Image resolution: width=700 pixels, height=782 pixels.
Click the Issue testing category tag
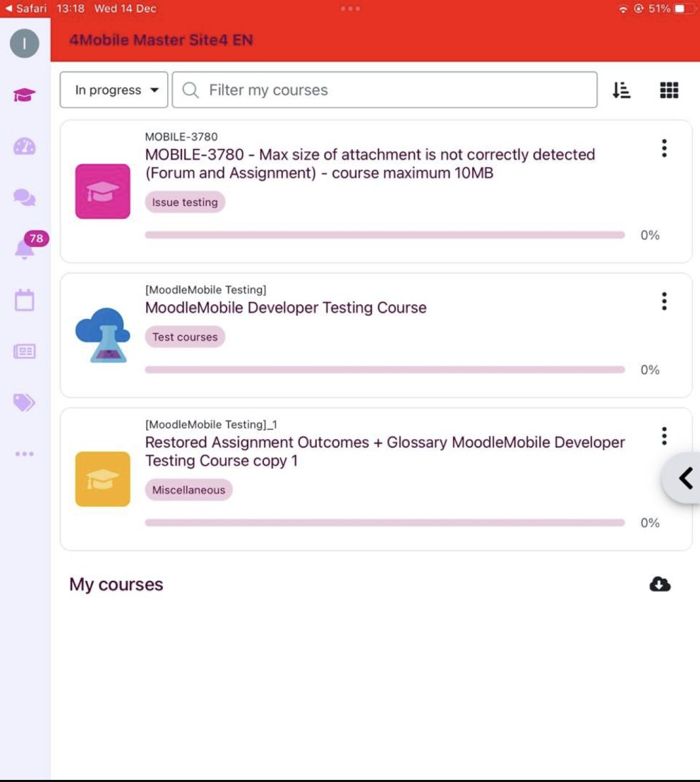click(x=185, y=202)
